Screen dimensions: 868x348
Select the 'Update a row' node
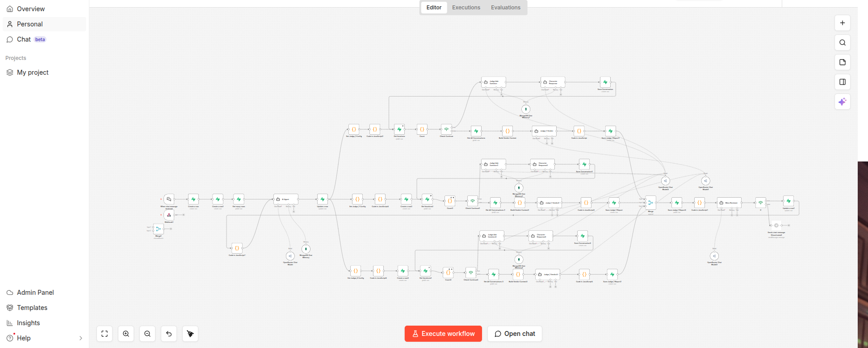click(323, 199)
